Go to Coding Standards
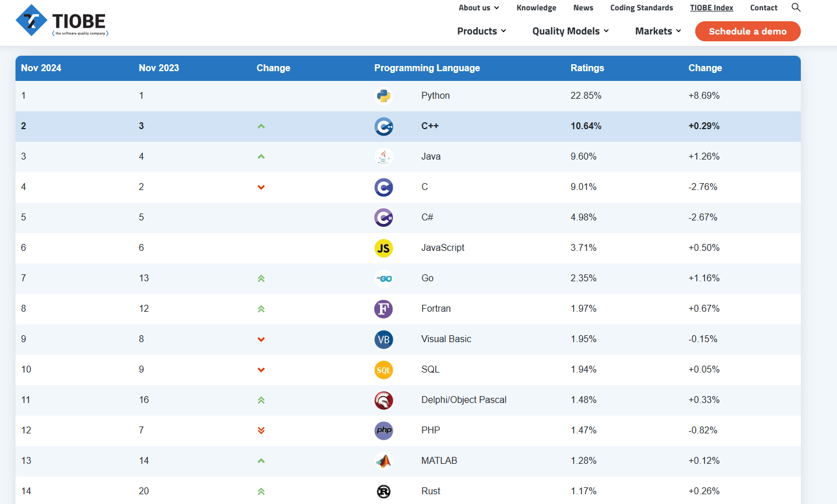Viewport: 837px width, 504px height. click(642, 7)
